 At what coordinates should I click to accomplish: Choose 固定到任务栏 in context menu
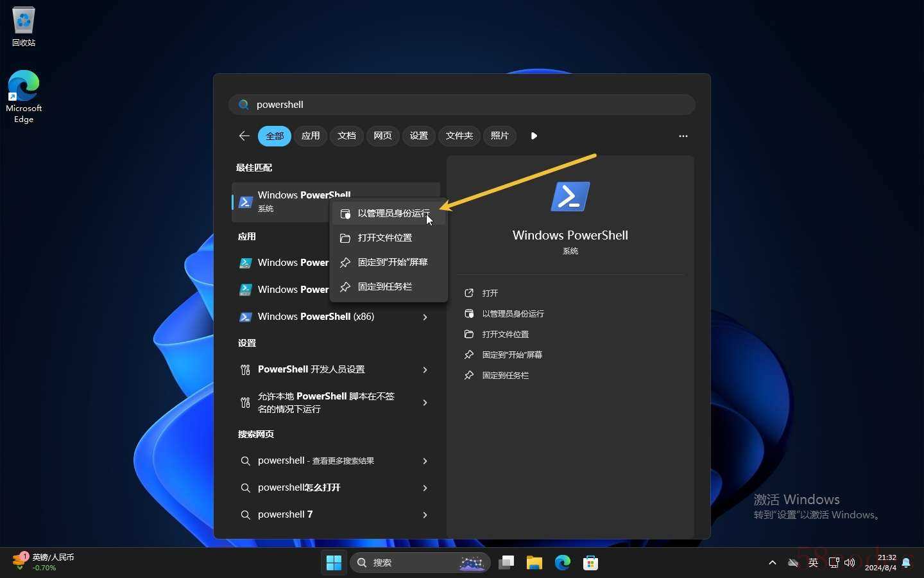point(389,286)
